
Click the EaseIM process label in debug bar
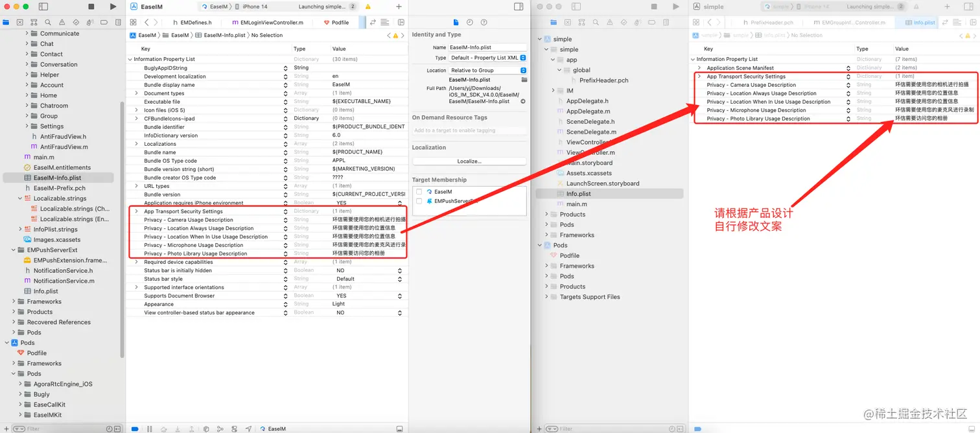pos(273,429)
